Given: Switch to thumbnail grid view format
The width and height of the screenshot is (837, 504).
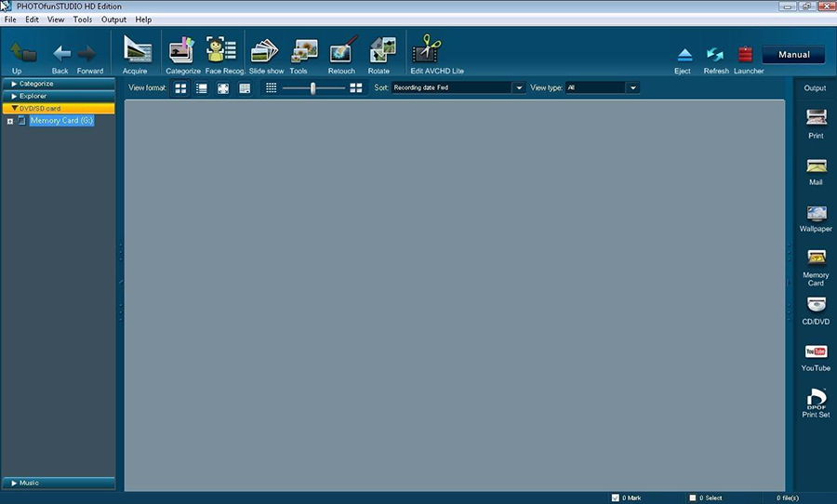Looking at the screenshot, I should [181, 88].
